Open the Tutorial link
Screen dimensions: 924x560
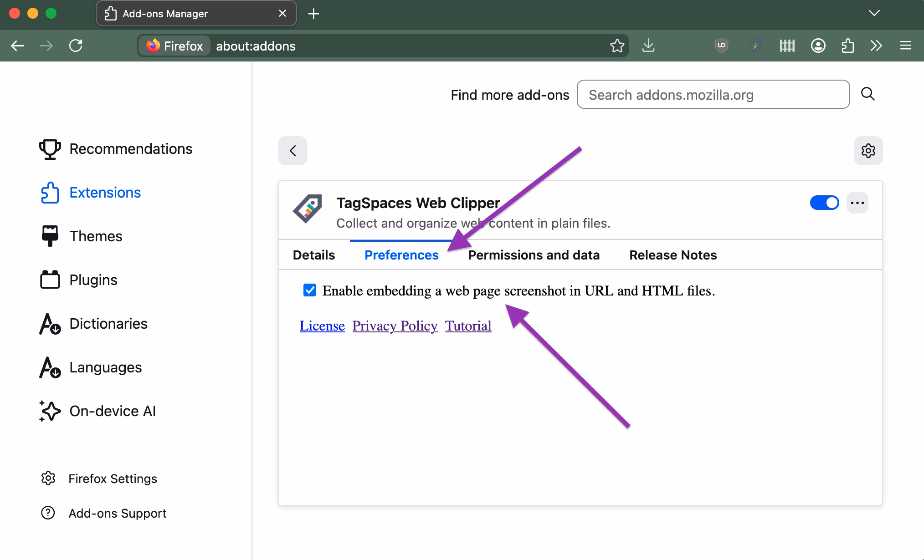(468, 326)
